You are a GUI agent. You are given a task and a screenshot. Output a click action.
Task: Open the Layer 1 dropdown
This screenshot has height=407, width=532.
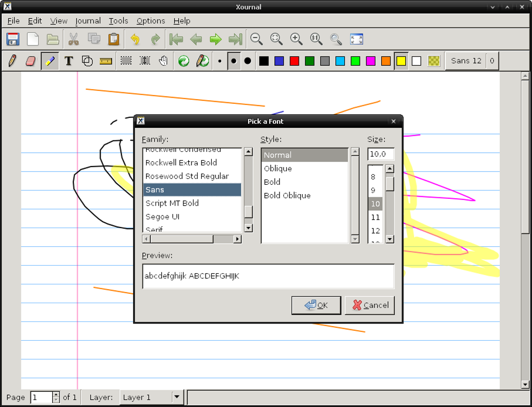(152, 397)
